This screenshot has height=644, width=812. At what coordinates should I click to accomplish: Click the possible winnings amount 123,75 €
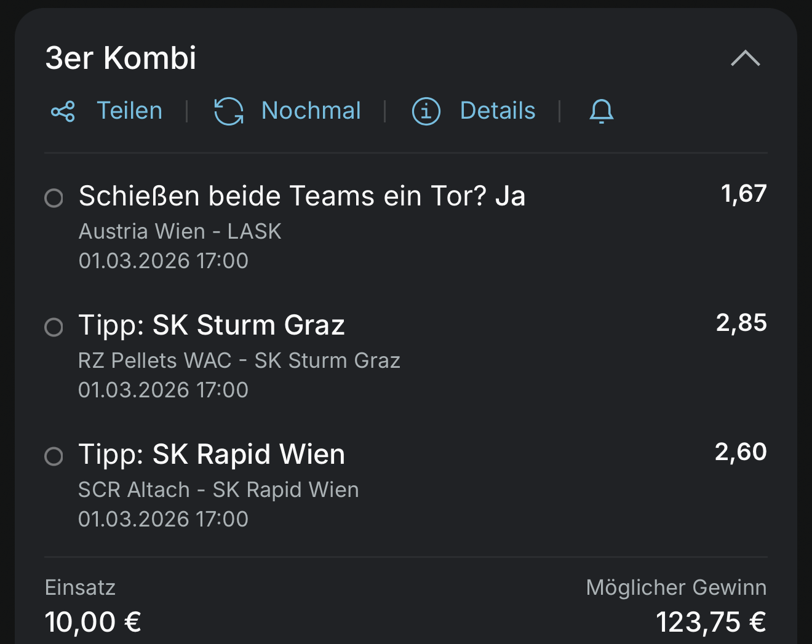(x=710, y=622)
